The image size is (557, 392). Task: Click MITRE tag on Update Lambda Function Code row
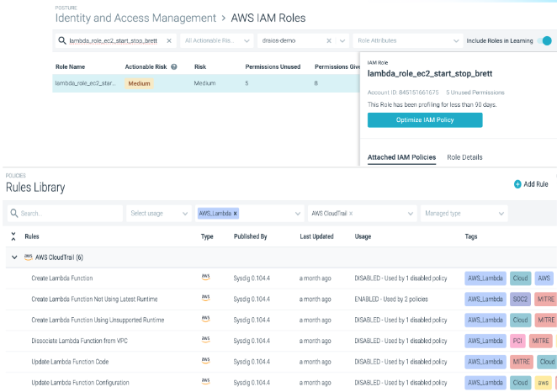(522, 362)
